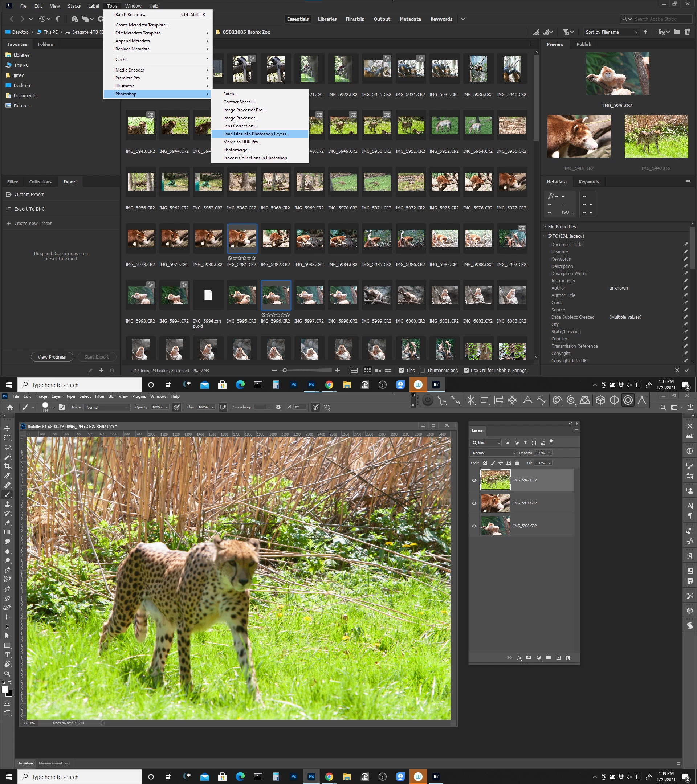The image size is (697, 784).
Task: Select the IMG_5999.CR2 thumbnail
Action: click(377, 295)
